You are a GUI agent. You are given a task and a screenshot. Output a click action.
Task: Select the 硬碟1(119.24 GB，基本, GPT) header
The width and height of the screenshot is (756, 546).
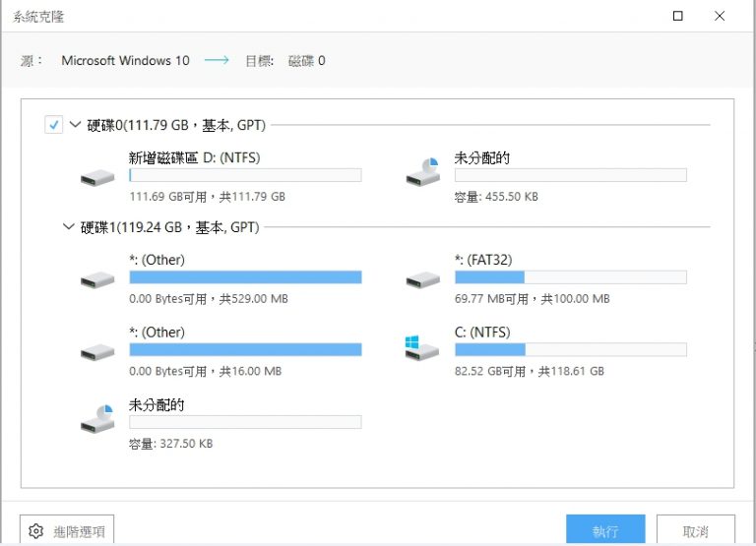pyautogui.click(x=169, y=227)
